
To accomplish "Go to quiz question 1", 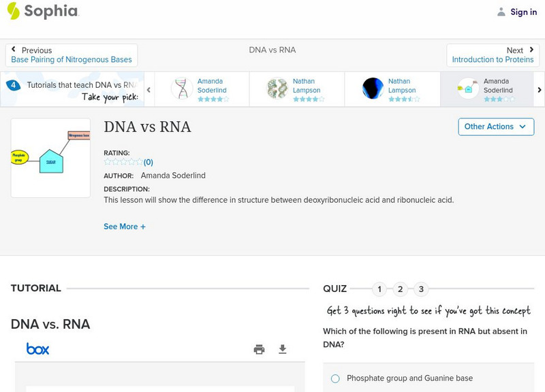I will coord(379,289).
